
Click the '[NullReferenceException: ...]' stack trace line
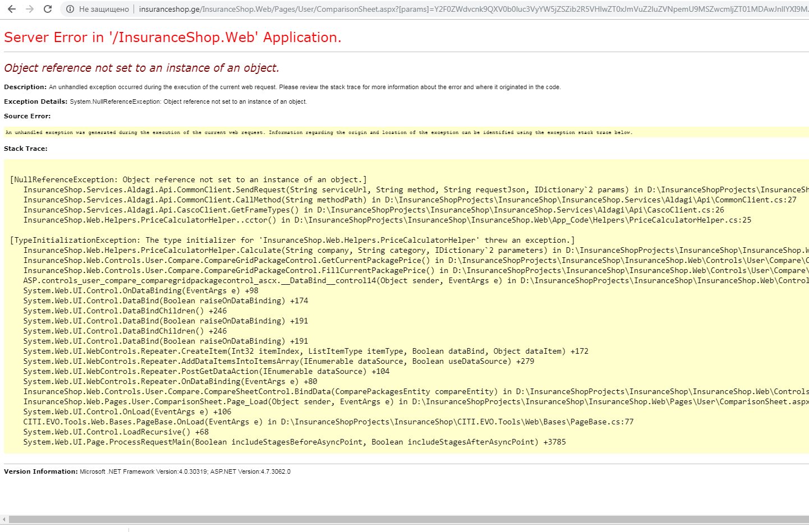click(189, 180)
